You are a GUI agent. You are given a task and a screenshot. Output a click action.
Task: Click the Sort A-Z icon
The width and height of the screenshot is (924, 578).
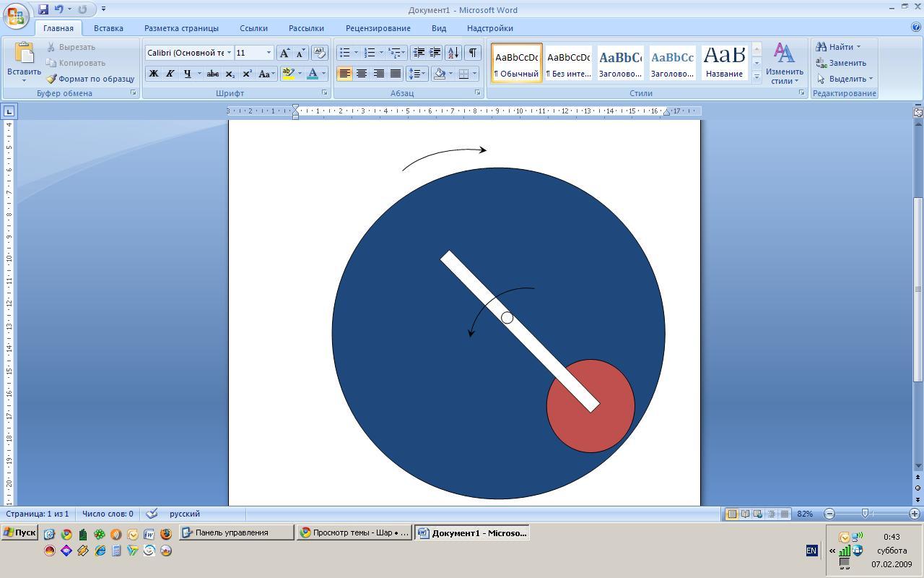[453, 53]
